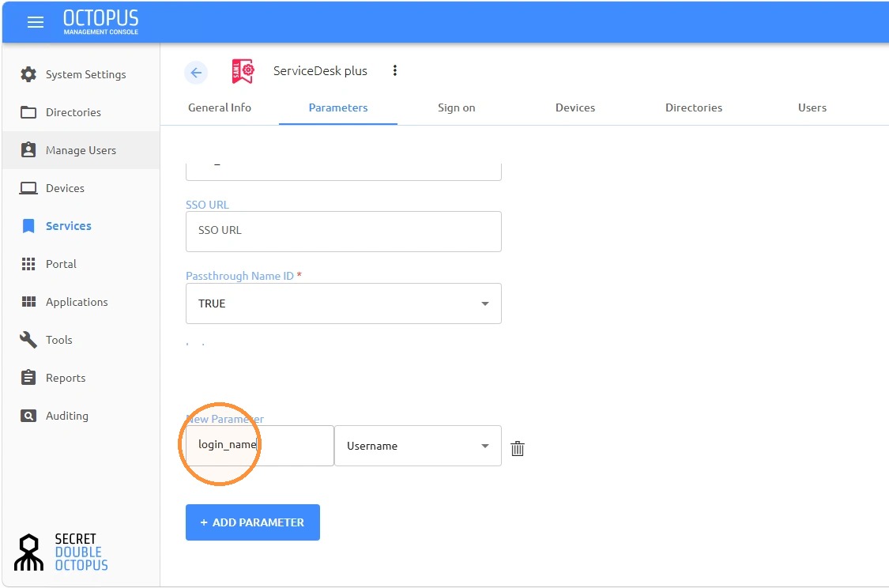
Task: Click the Reports clipboard icon
Action: coord(28,377)
